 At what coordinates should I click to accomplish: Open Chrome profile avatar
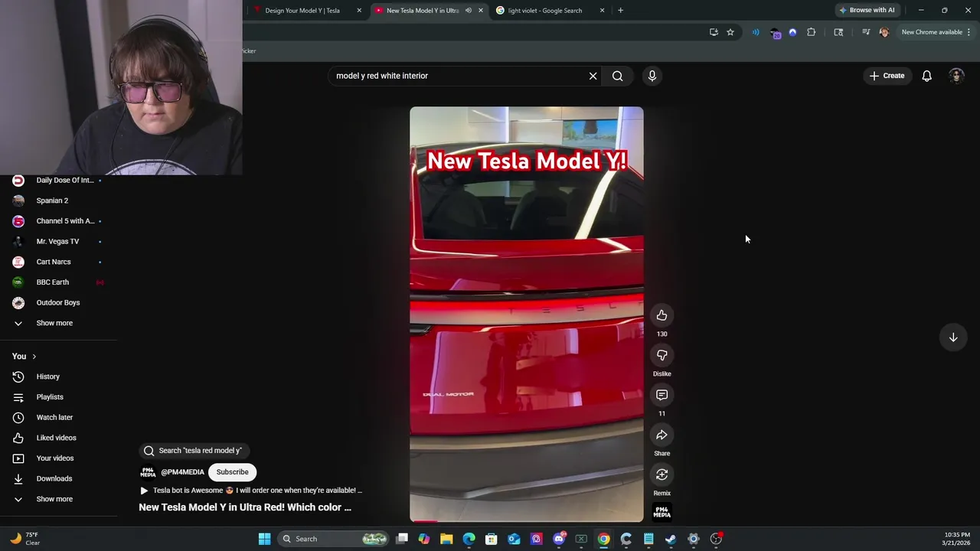(x=884, y=32)
